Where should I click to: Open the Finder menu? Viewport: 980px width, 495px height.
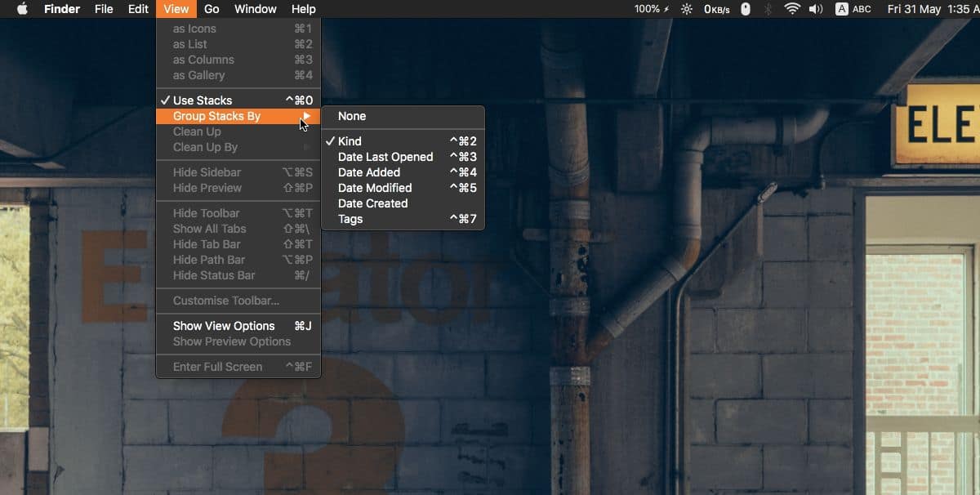click(x=61, y=9)
